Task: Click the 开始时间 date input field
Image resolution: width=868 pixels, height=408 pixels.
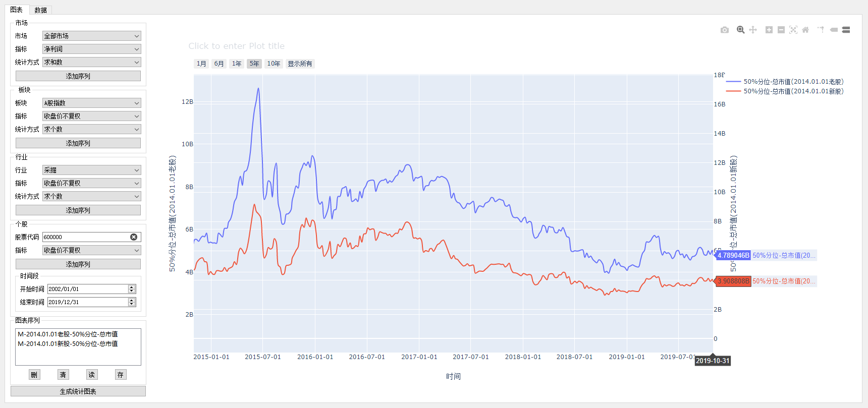Action: coord(88,289)
